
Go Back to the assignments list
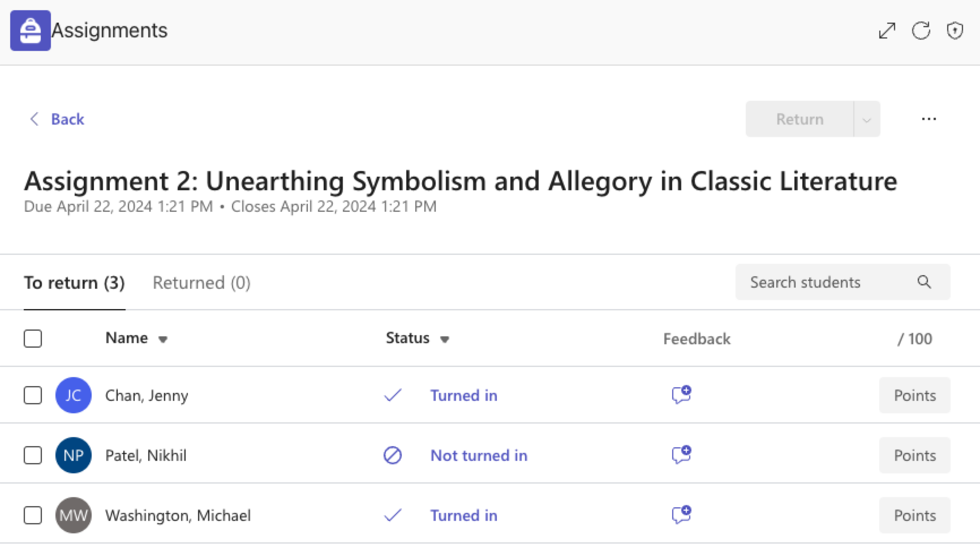click(x=57, y=119)
